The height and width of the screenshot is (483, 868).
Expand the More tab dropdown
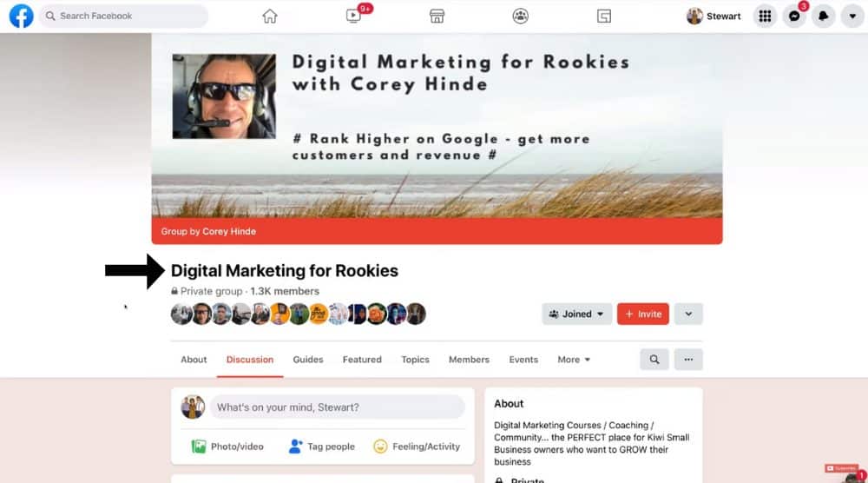(x=574, y=360)
